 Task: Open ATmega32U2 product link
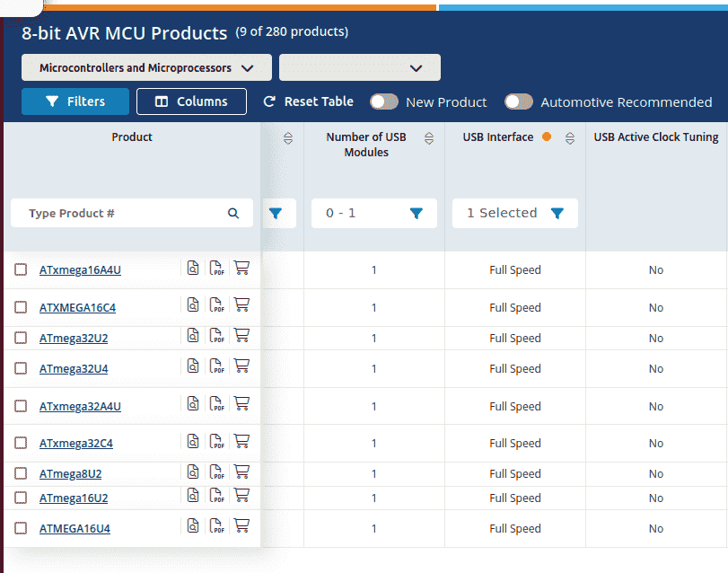tap(74, 338)
